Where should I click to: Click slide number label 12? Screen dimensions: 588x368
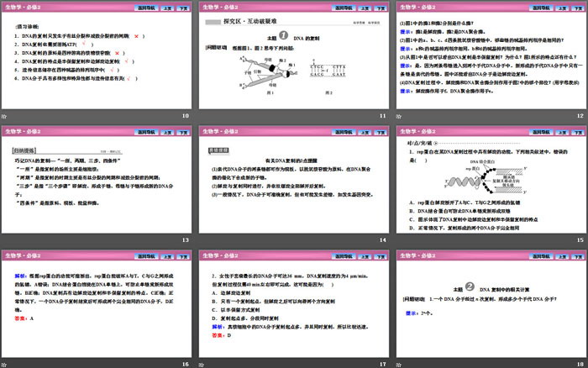pos(580,116)
